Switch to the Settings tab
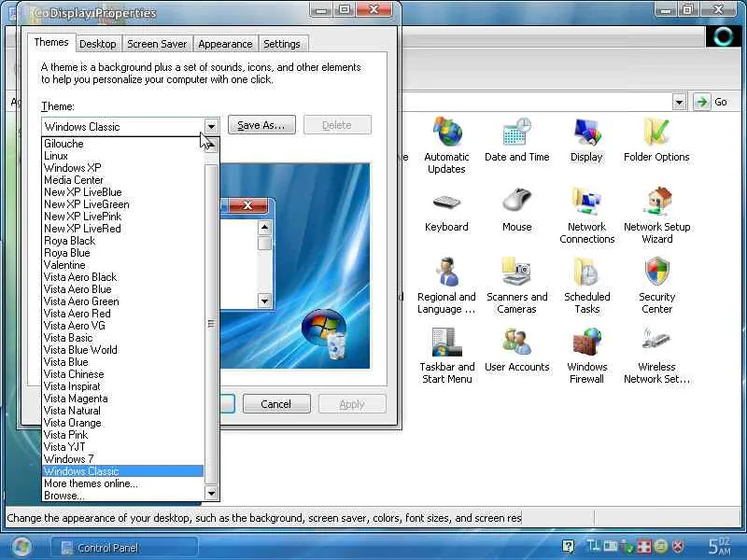Screen dimensions: 747x560 coord(282,44)
